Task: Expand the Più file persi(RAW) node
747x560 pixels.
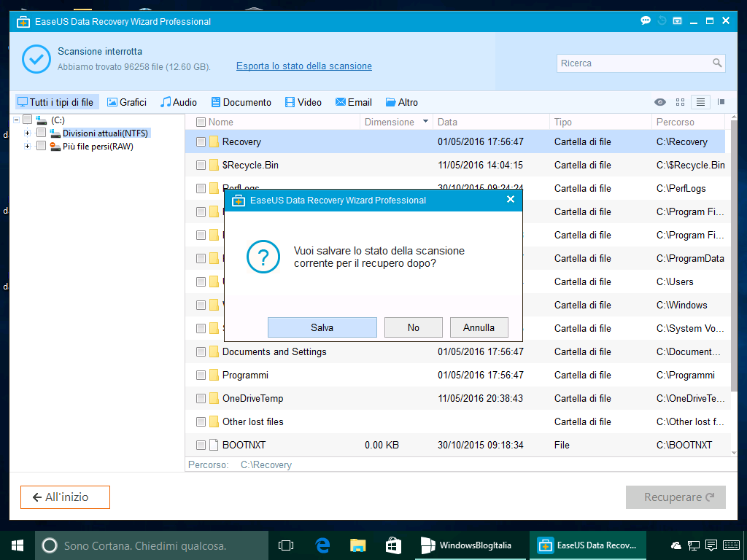Action: point(27,146)
